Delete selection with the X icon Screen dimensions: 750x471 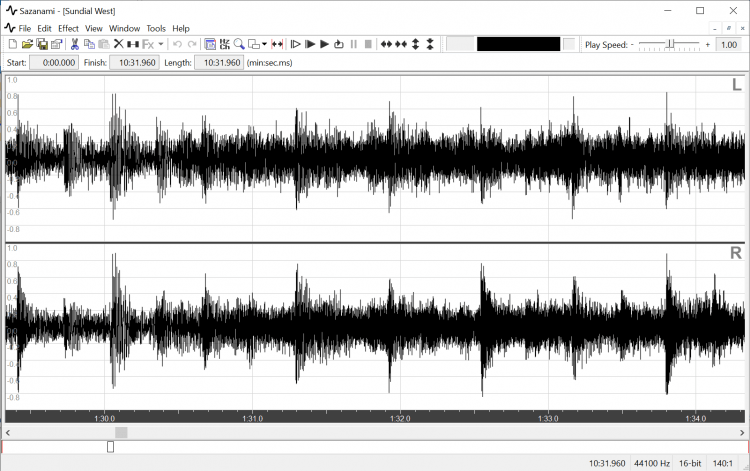pyautogui.click(x=118, y=44)
